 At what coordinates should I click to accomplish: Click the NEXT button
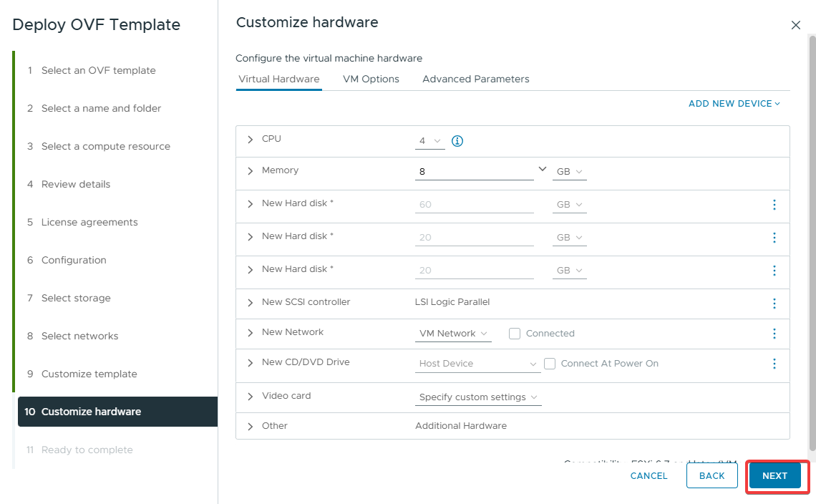[774, 476]
